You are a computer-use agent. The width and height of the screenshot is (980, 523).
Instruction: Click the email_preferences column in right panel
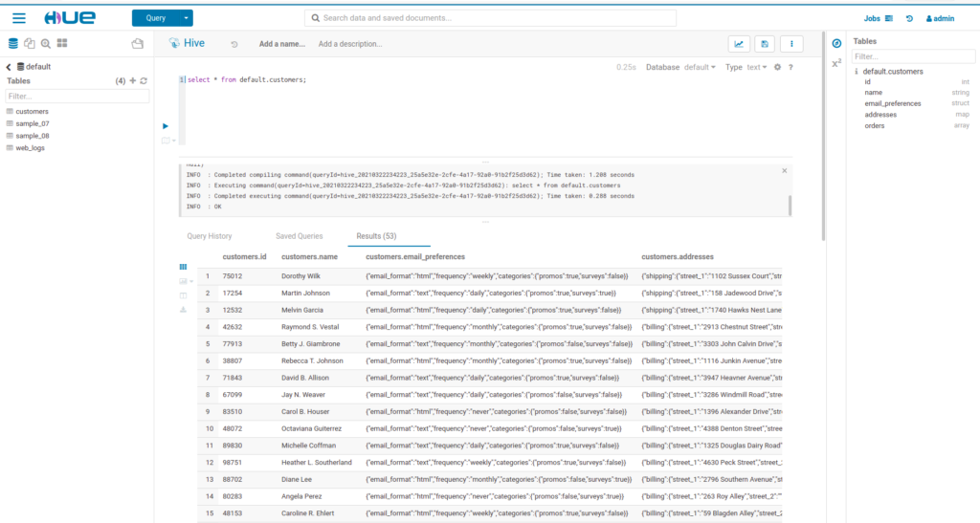click(x=893, y=103)
